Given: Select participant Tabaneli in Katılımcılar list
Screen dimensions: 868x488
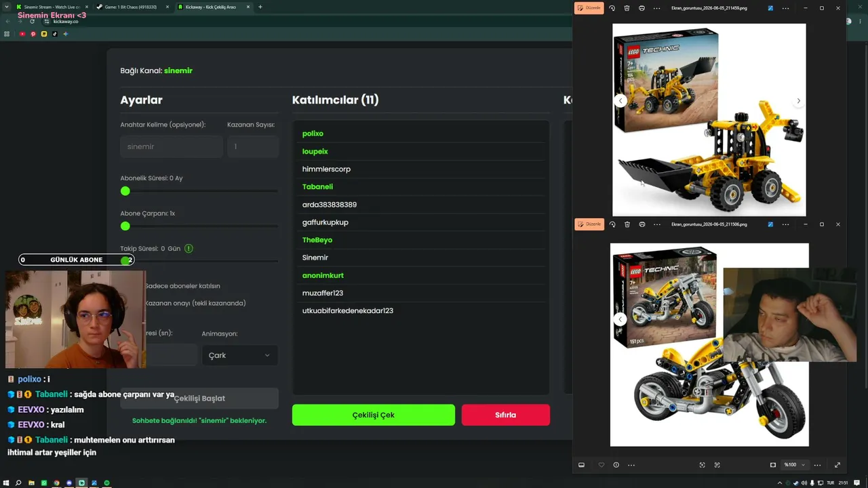Looking at the screenshot, I should [x=317, y=186].
